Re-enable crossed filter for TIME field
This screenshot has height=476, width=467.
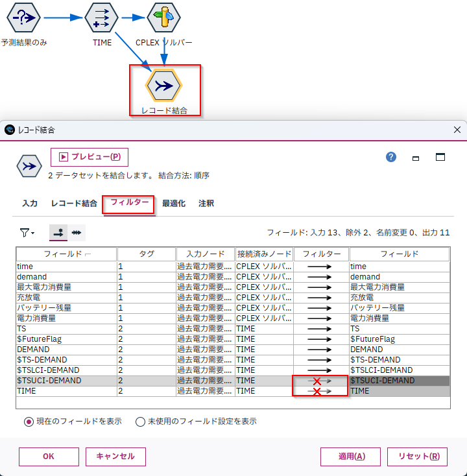point(319,391)
